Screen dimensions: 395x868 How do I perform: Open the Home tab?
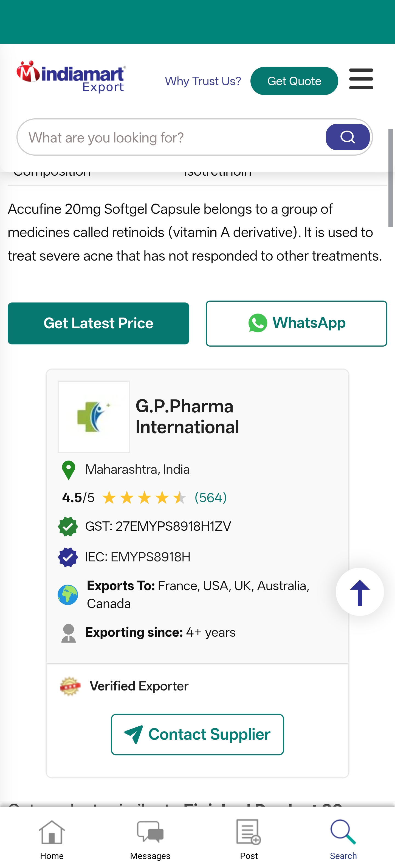pos(52,839)
